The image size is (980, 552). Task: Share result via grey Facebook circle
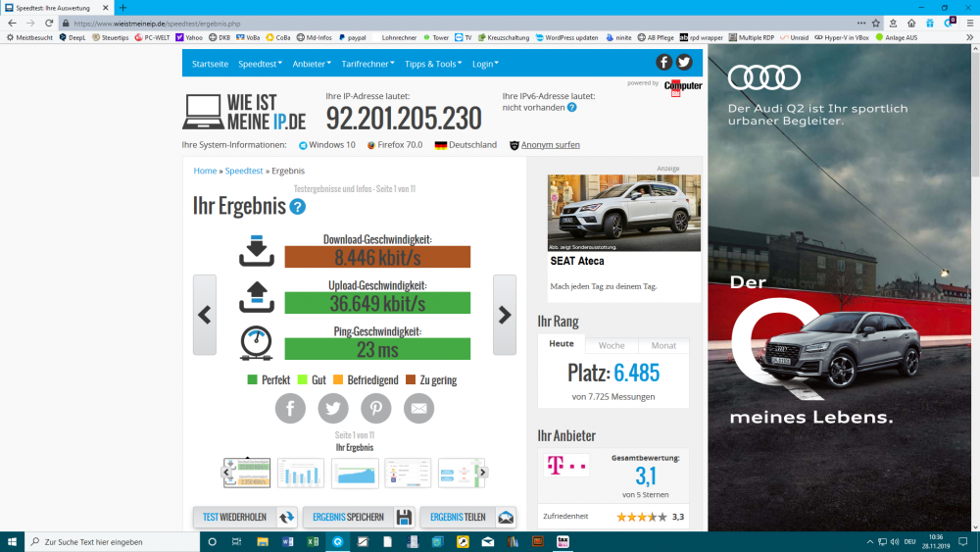[x=291, y=408]
